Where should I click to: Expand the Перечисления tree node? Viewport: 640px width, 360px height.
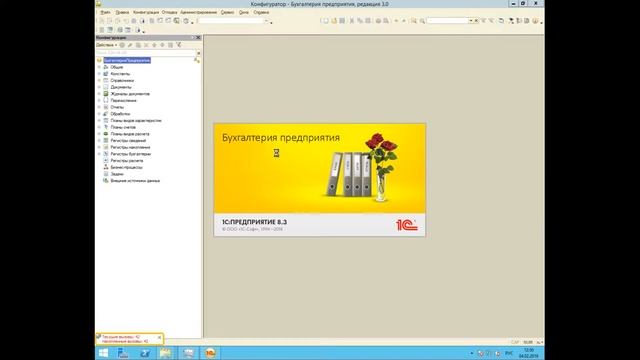99,100
